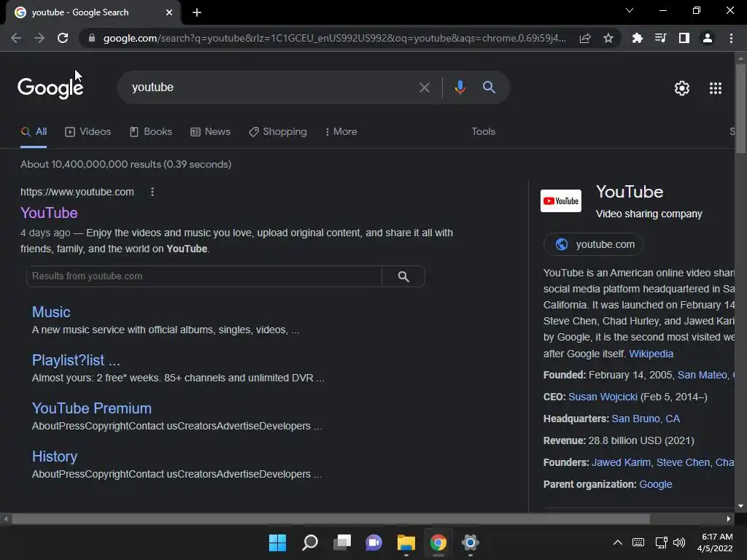Open the media control icon in the toolbar
747x560 pixels.
pos(661,38)
